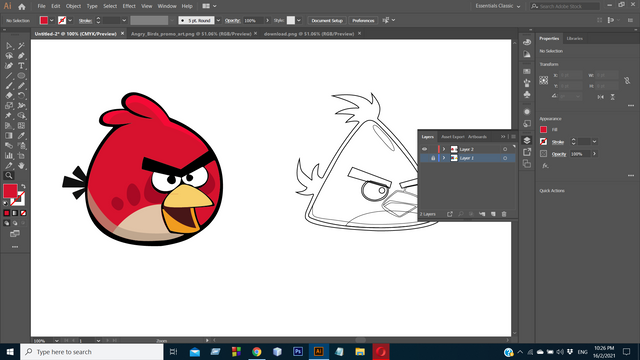This screenshot has height=360, width=640.
Task: Open the Effect menu
Action: pos(129,6)
